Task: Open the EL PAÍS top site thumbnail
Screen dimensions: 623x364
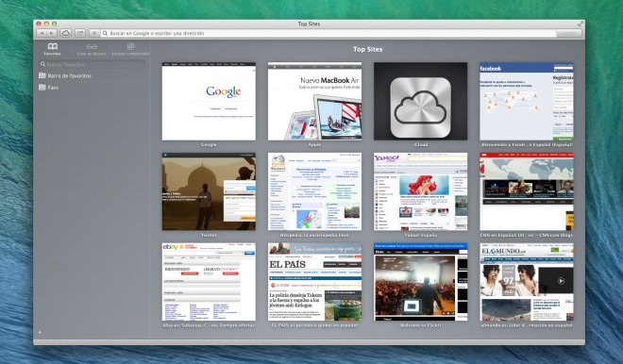Action: tap(314, 282)
